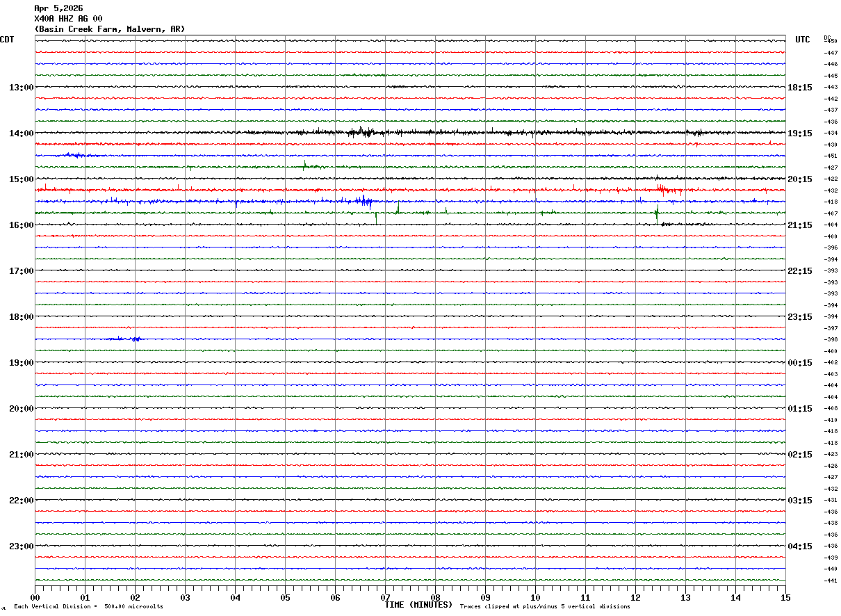Click the "TIME (MINUTES)" axis title
Screen dimensions: 841x616
418,605
